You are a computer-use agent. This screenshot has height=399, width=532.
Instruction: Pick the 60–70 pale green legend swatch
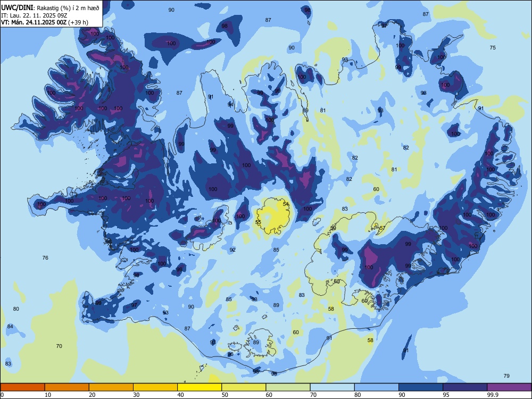[x=288, y=387]
